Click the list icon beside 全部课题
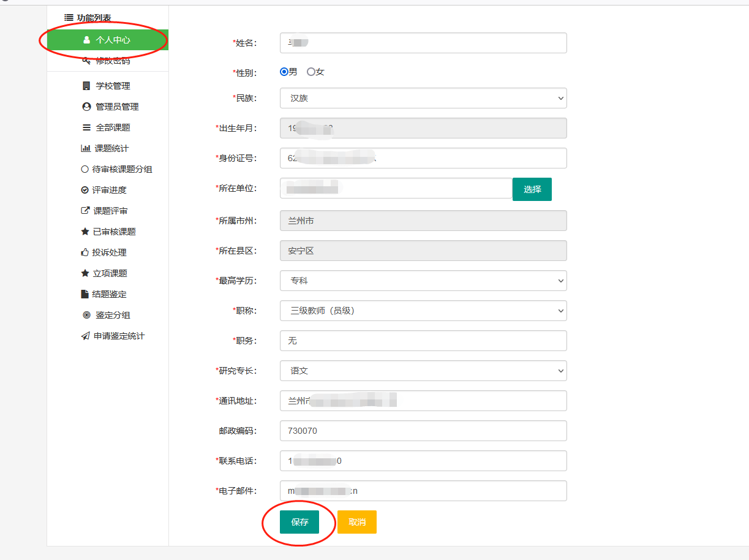 point(86,127)
